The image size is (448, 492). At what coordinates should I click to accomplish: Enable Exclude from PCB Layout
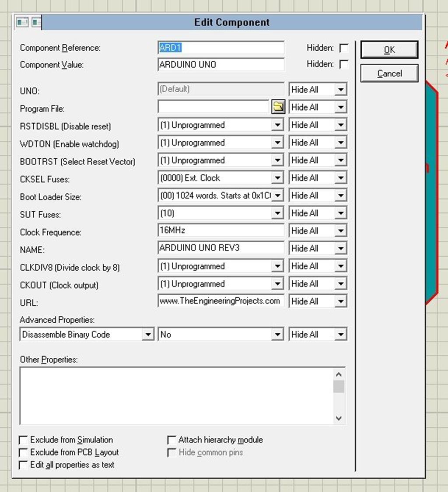23,452
